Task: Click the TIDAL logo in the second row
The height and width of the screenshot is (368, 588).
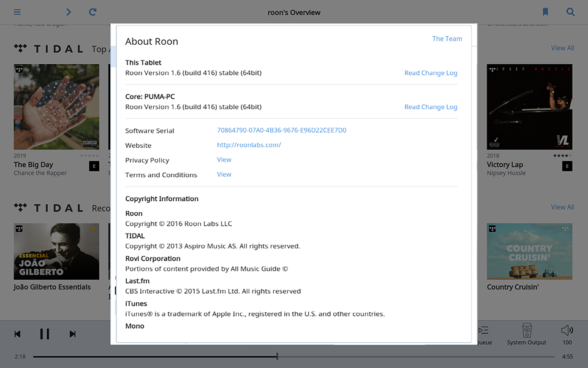Action: point(48,208)
